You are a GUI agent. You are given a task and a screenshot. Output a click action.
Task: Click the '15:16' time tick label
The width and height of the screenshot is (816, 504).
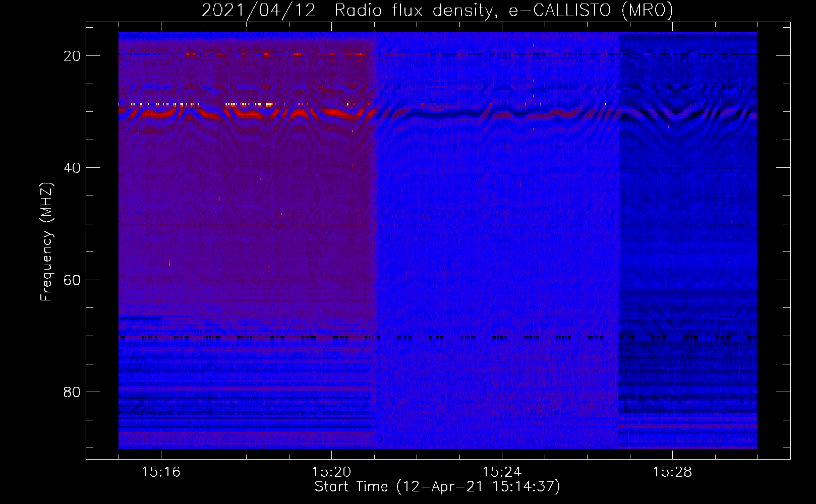click(161, 472)
